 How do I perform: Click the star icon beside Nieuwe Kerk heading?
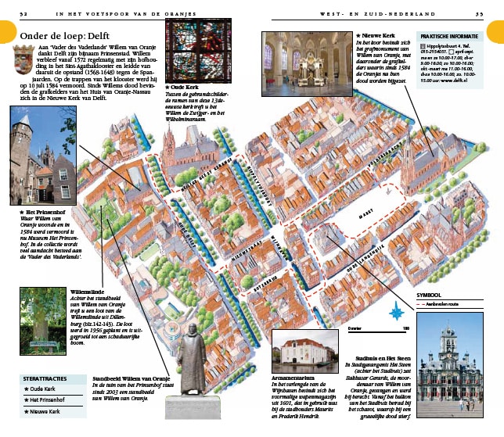click(x=358, y=36)
